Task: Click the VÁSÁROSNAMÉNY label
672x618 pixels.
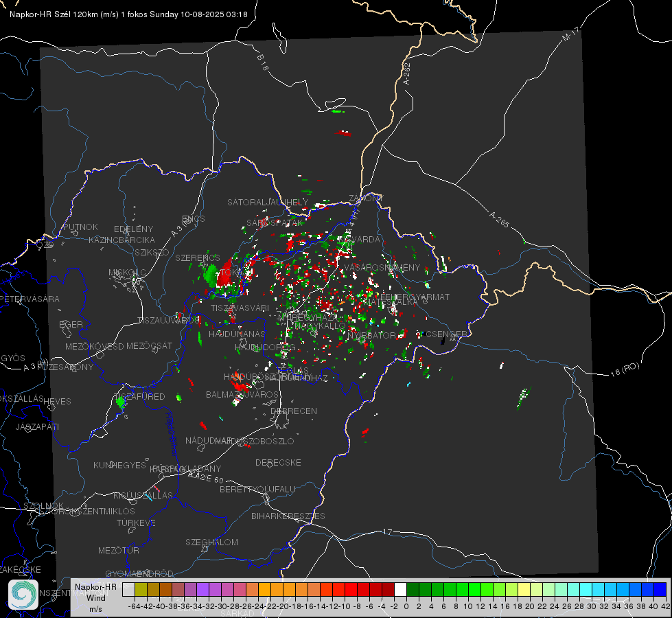Action: pyautogui.click(x=382, y=267)
